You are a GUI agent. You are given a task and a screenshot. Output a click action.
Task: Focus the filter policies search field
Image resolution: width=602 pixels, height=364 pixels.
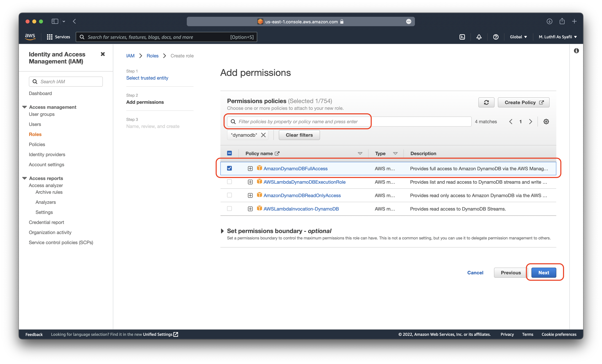(x=349, y=122)
